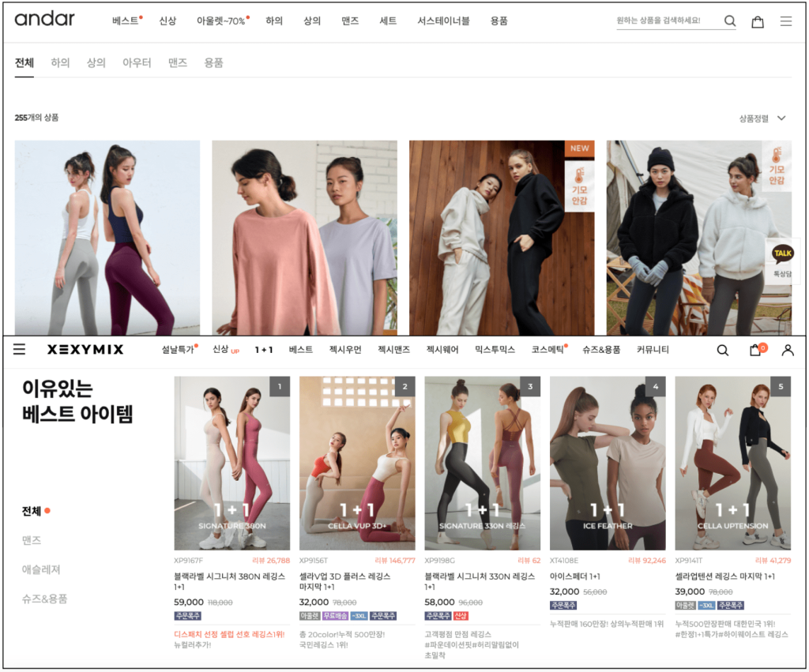Expand the 상품정렬 sort dropdown
Image resolution: width=809 pixels, height=672 pixels.
click(762, 118)
